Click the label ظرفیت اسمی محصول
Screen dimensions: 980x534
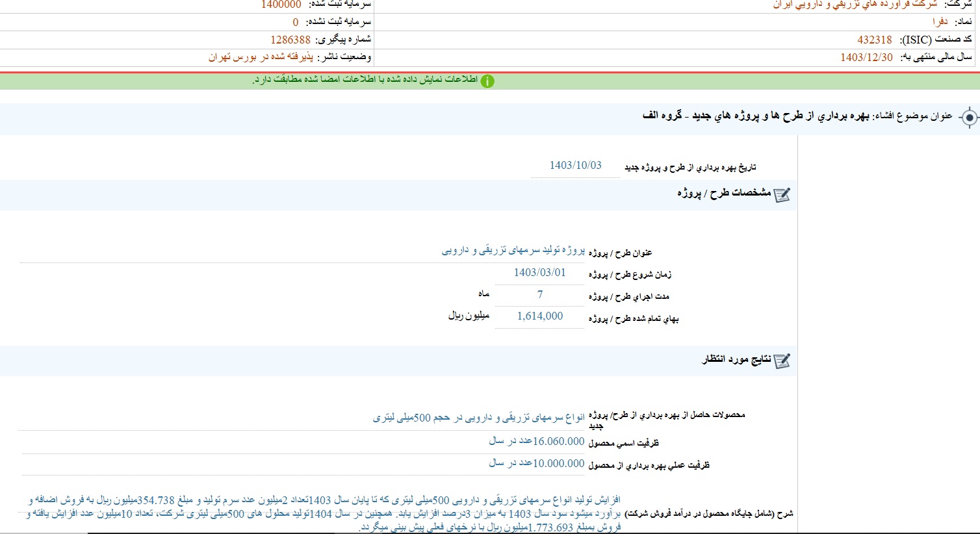tap(624, 443)
